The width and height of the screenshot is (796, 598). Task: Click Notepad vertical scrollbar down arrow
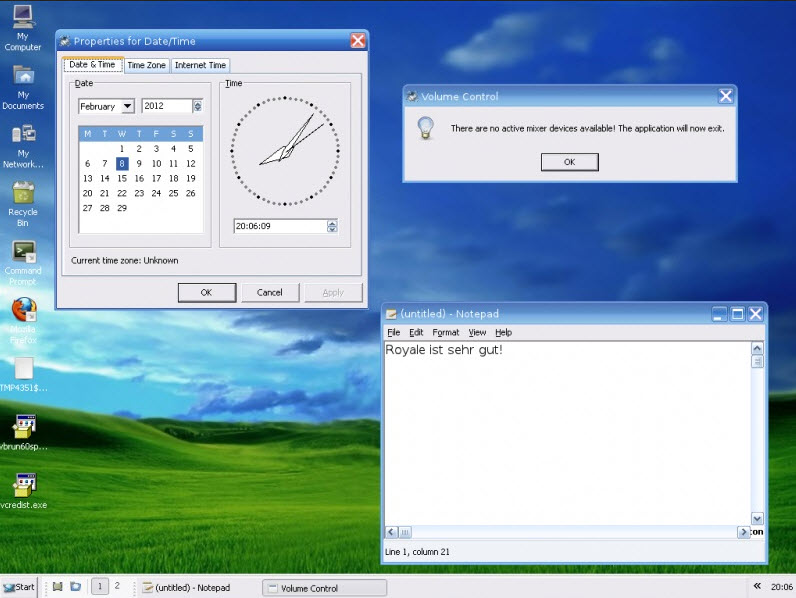click(757, 519)
